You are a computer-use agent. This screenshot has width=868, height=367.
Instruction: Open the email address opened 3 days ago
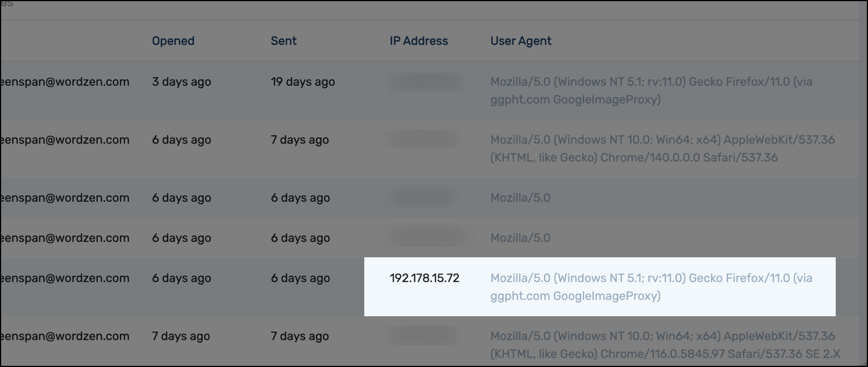tap(65, 82)
